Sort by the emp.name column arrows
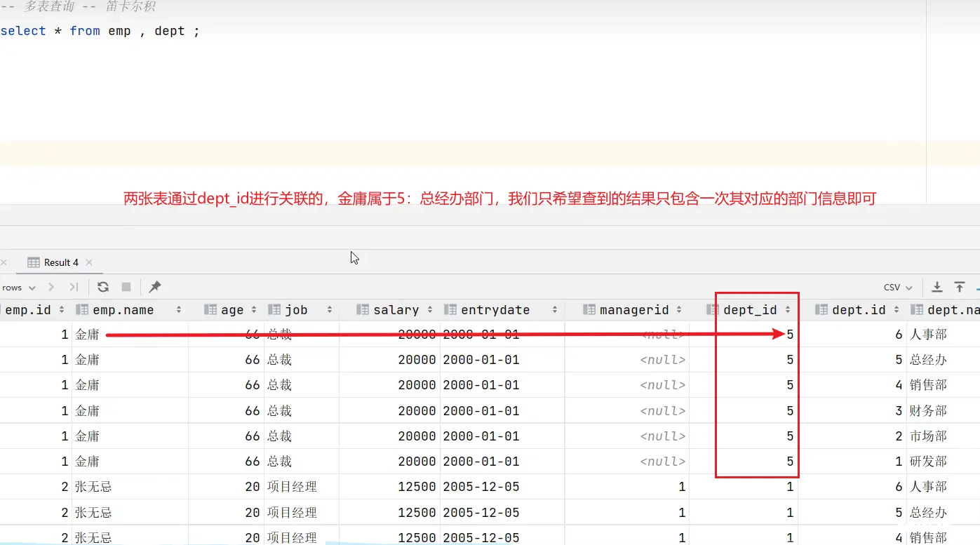This screenshot has height=545, width=980. [179, 310]
